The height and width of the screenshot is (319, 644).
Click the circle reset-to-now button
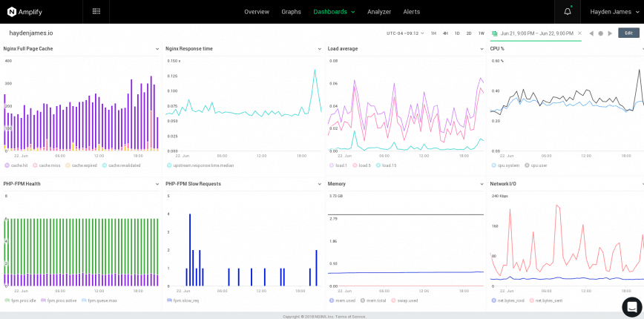click(x=600, y=33)
